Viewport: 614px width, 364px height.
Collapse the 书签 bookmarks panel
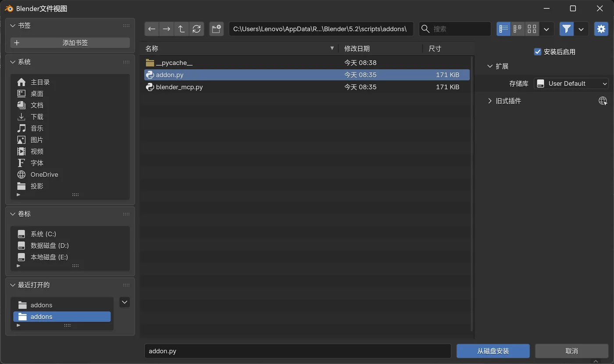pyautogui.click(x=13, y=25)
